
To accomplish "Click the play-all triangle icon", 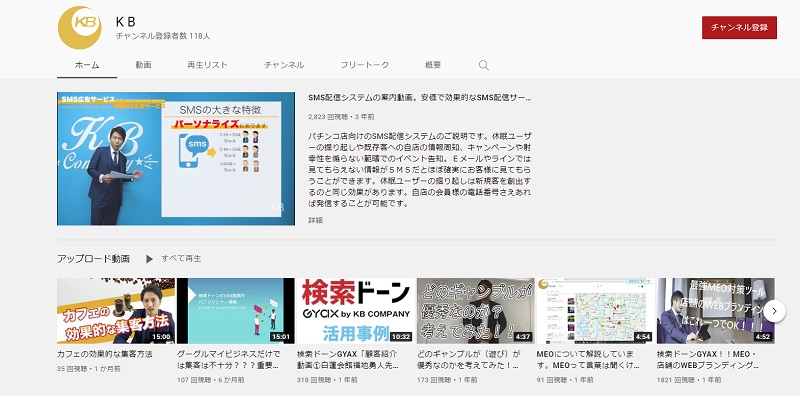I will click(149, 259).
